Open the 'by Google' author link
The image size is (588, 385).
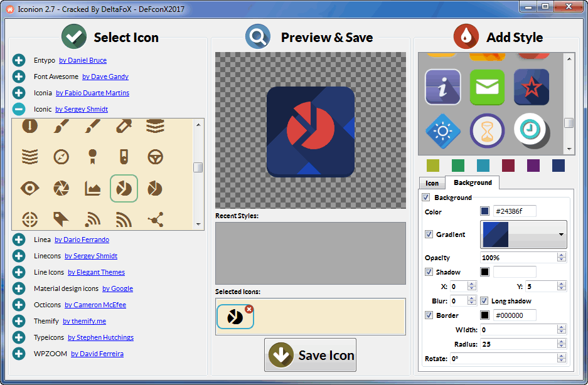click(x=117, y=288)
